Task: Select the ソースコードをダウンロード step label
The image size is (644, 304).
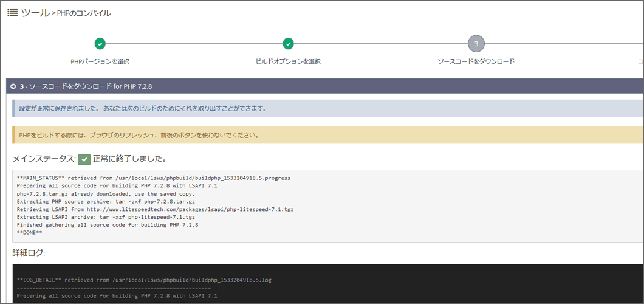Action: coord(476,61)
